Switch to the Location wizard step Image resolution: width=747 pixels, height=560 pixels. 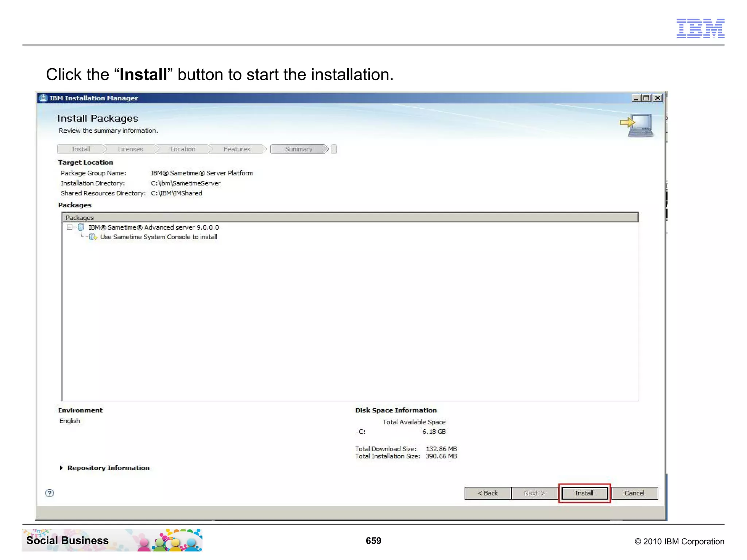183,149
